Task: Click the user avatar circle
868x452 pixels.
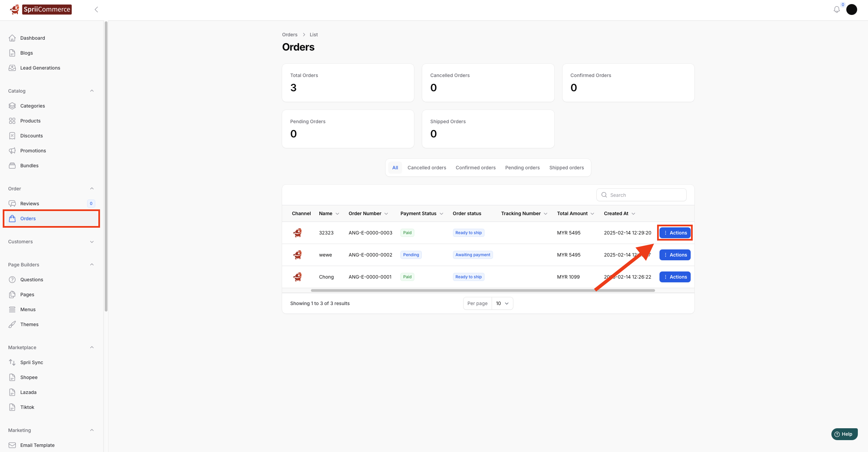Action: pos(851,10)
